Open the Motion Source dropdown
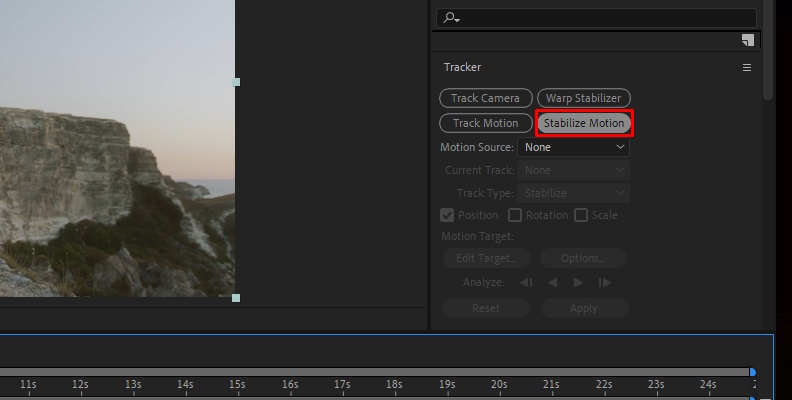792x400 pixels. 573,147
